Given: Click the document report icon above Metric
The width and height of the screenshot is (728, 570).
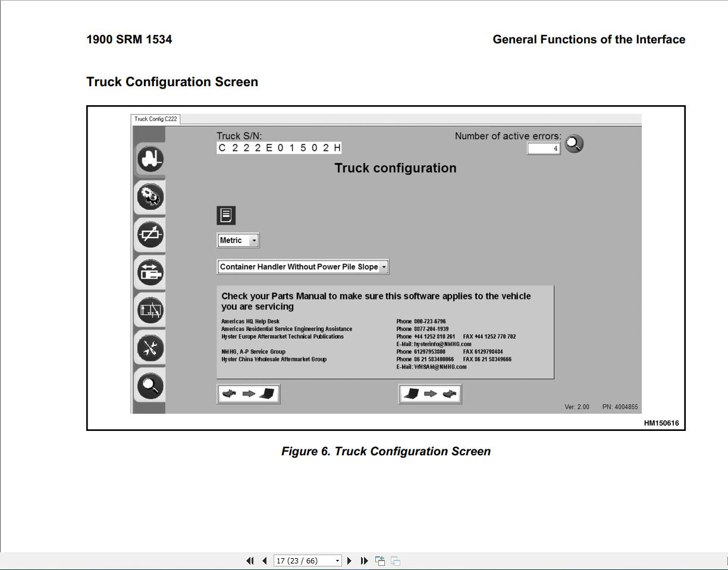Looking at the screenshot, I should [226, 215].
